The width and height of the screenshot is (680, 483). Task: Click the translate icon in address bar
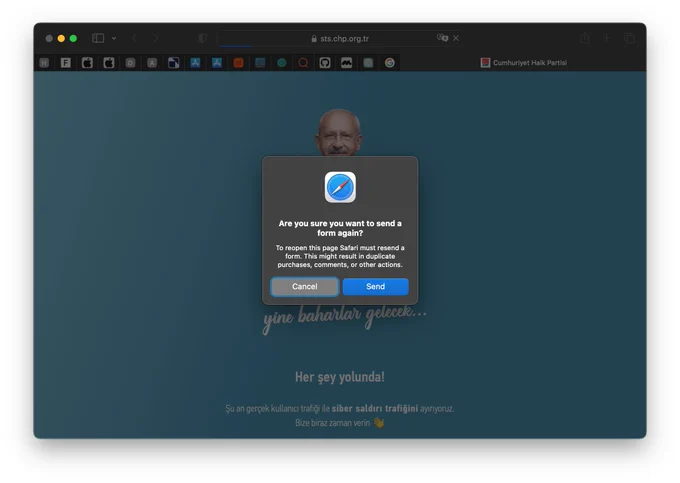[x=442, y=38]
